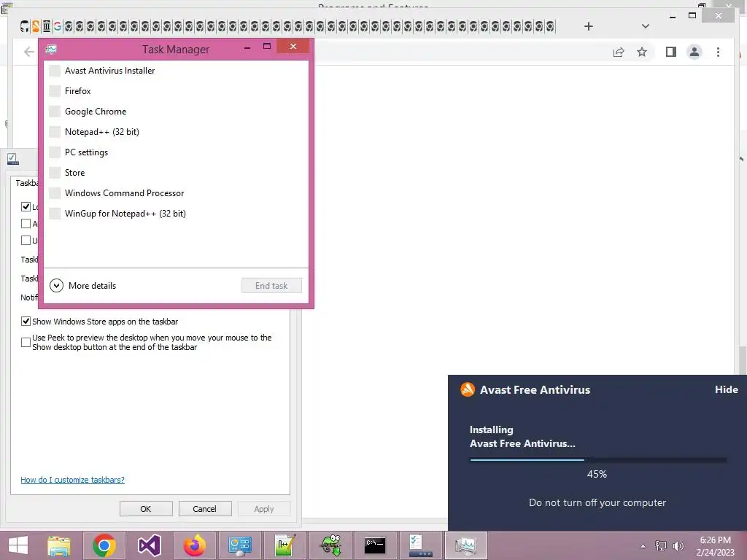The height and width of the screenshot is (560, 747).
Task: Tick the unchecked checkbox labeled U
Action: point(26,240)
